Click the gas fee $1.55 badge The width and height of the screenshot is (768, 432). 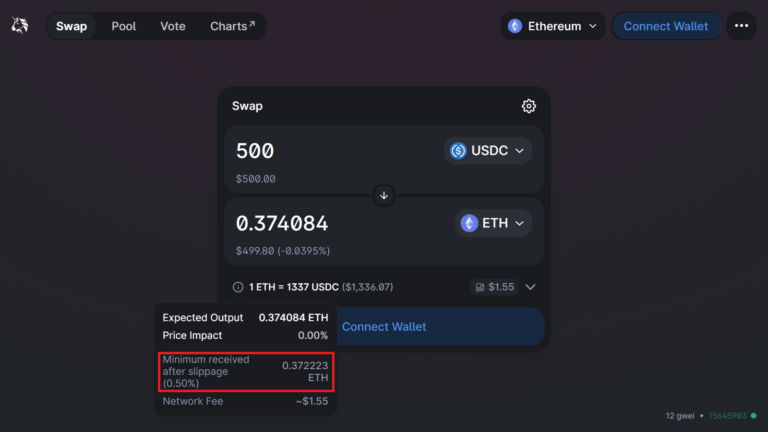494,287
